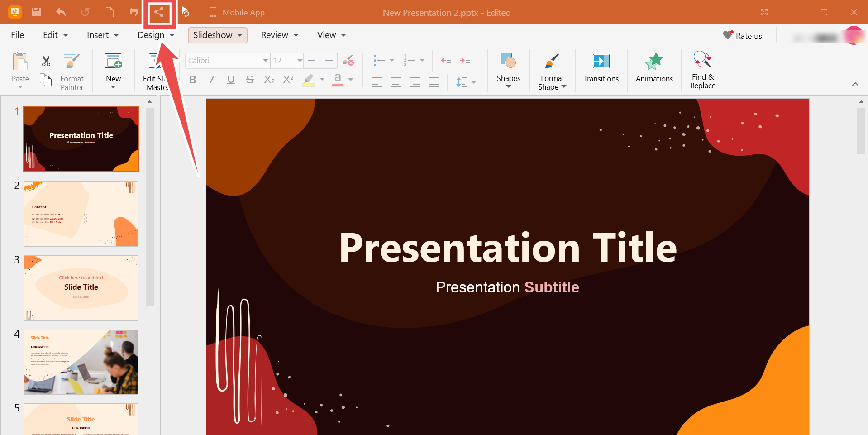Justify text alignment
Image resolution: width=868 pixels, height=435 pixels.
point(434,82)
